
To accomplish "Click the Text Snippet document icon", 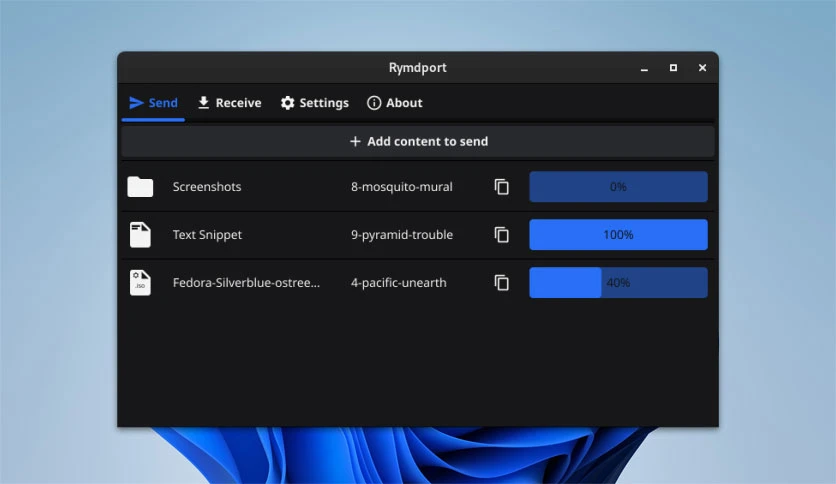I will point(140,235).
